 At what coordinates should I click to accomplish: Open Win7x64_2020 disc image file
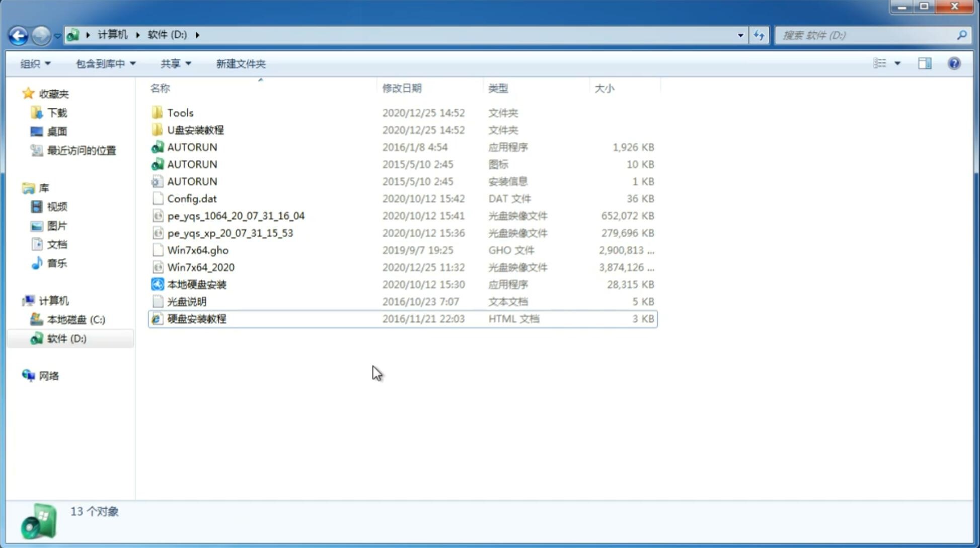[x=201, y=267]
